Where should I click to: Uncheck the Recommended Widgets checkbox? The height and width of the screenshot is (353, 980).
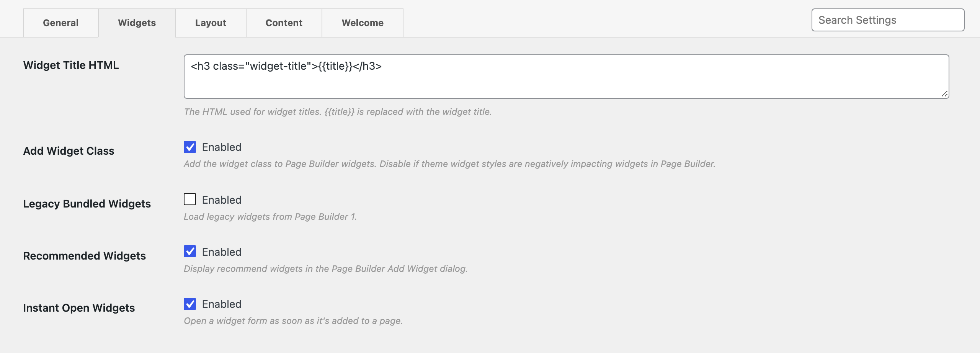point(190,251)
